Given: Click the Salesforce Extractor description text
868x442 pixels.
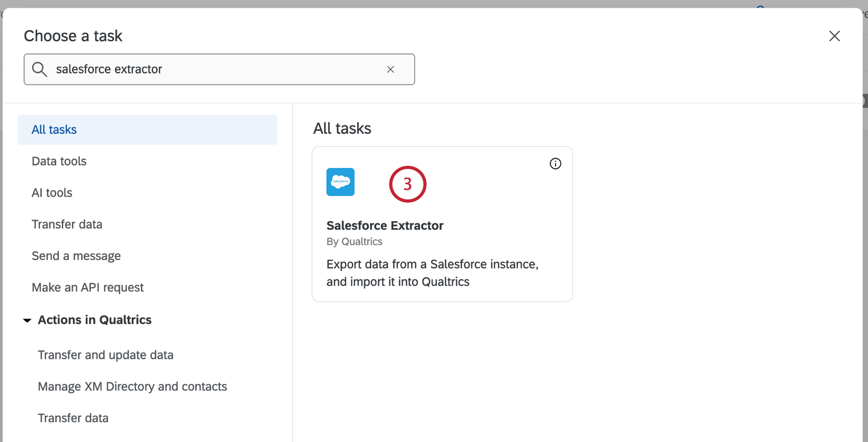Looking at the screenshot, I should coord(432,273).
